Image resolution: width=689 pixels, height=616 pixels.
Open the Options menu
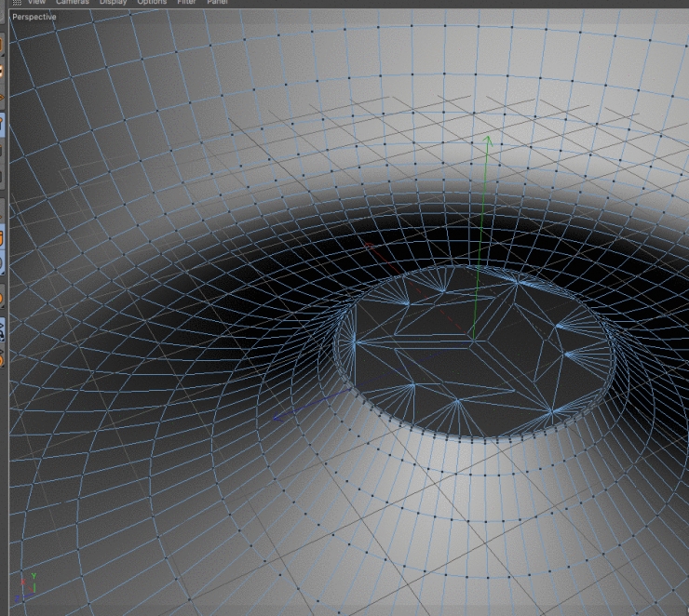tap(152, 3)
